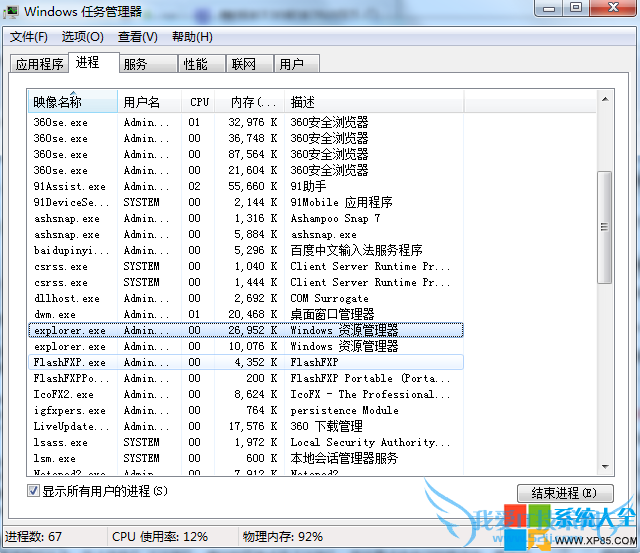Select the dllhost.exe process

(246, 298)
